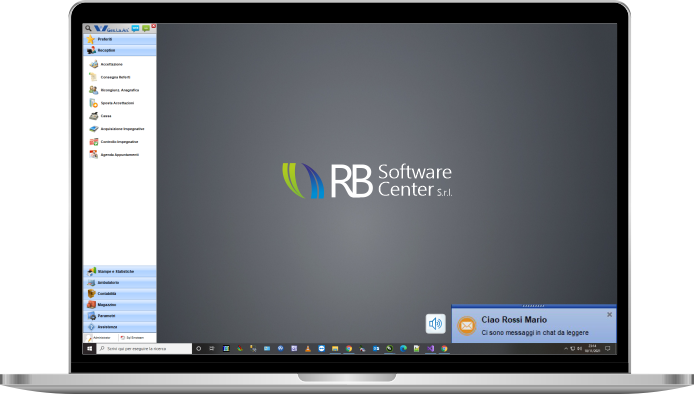Open the green chat bubble icon
The image size is (694, 394).
(x=146, y=28)
